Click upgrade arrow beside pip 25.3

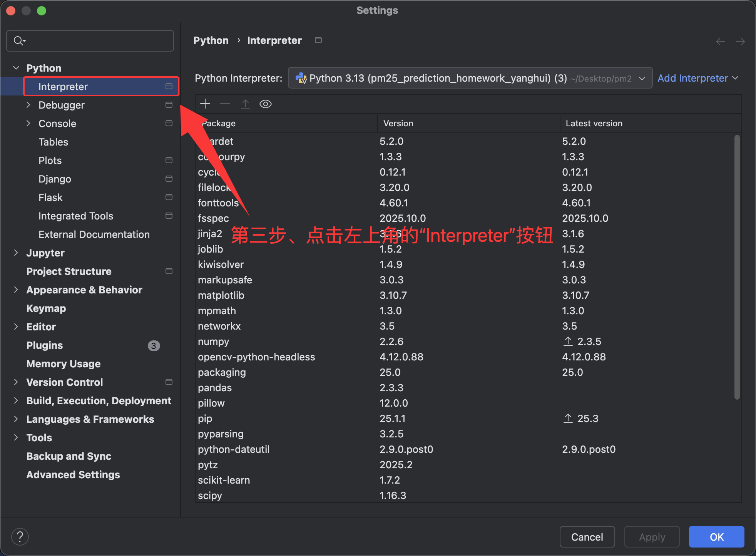(x=568, y=418)
